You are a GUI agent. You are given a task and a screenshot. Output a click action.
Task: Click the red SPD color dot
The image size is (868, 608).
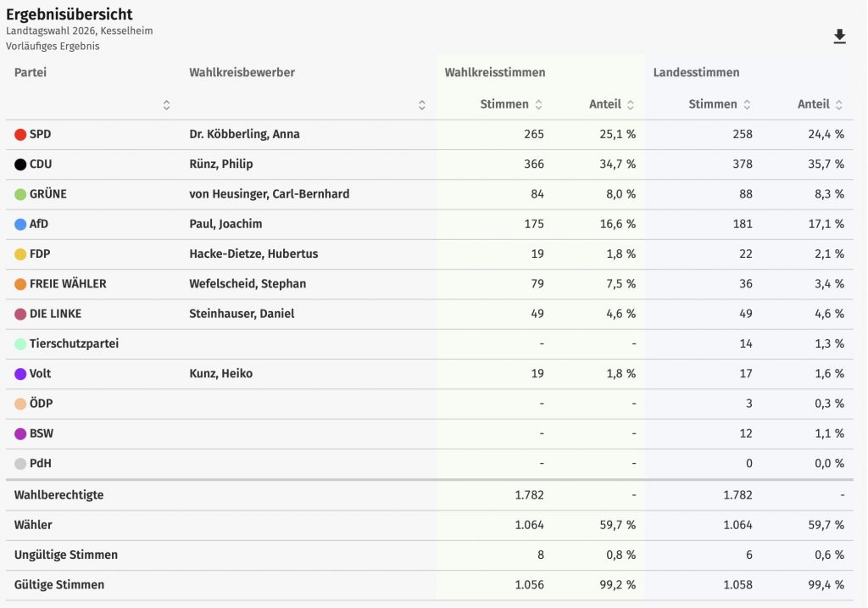coord(20,134)
